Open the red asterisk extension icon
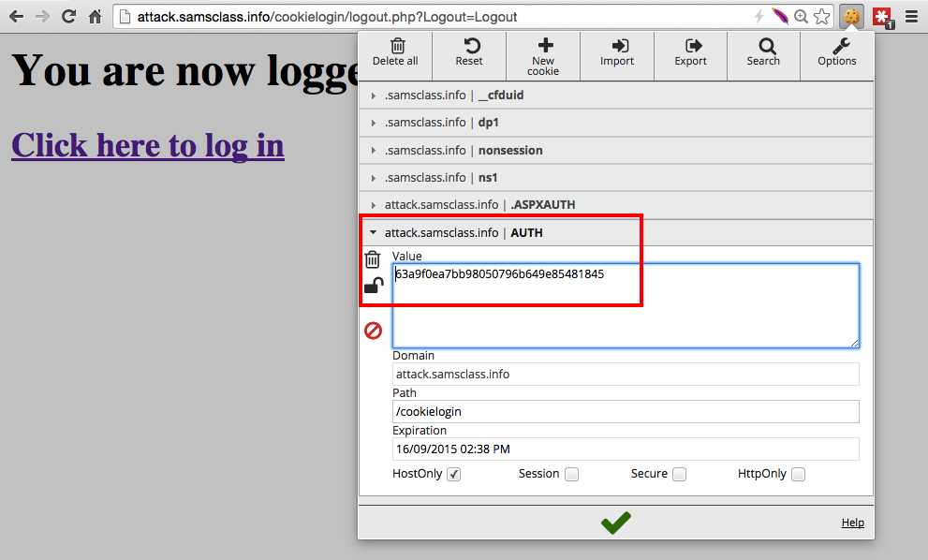Screen dimensions: 928x560 point(882,17)
